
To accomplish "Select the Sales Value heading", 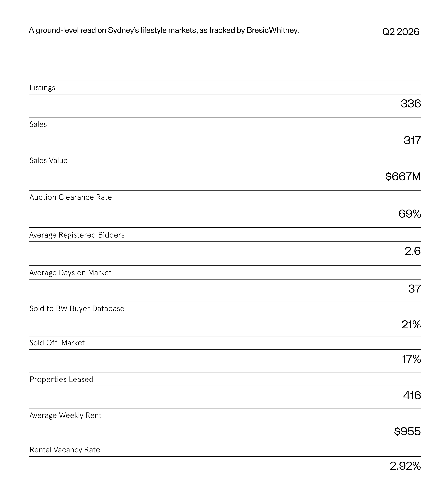I will (48, 161).
